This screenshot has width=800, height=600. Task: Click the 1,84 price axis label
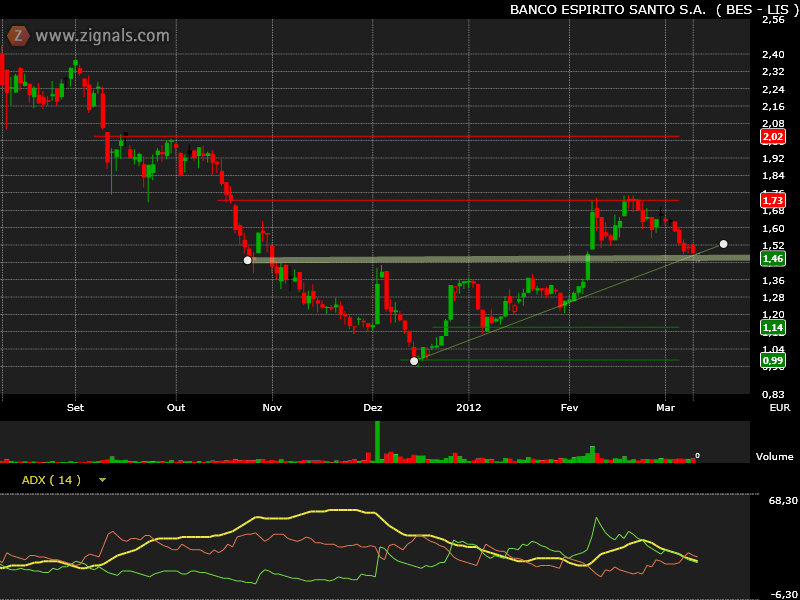(773, 176)
